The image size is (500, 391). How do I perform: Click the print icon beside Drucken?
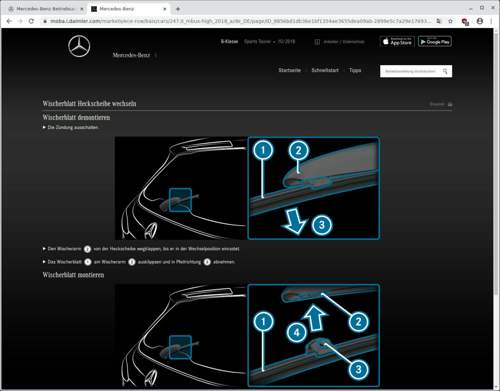[x=450, y=104]
